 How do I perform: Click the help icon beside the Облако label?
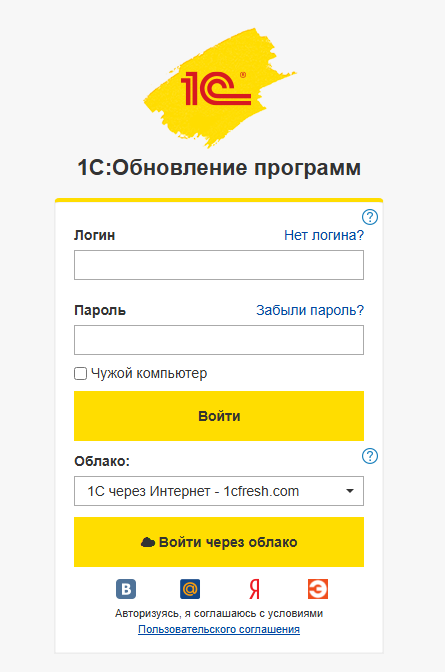(x=370, y=456)
